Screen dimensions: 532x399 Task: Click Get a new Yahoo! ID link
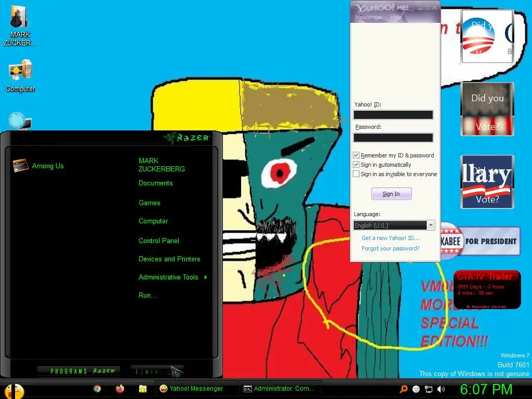coord(391,238)
